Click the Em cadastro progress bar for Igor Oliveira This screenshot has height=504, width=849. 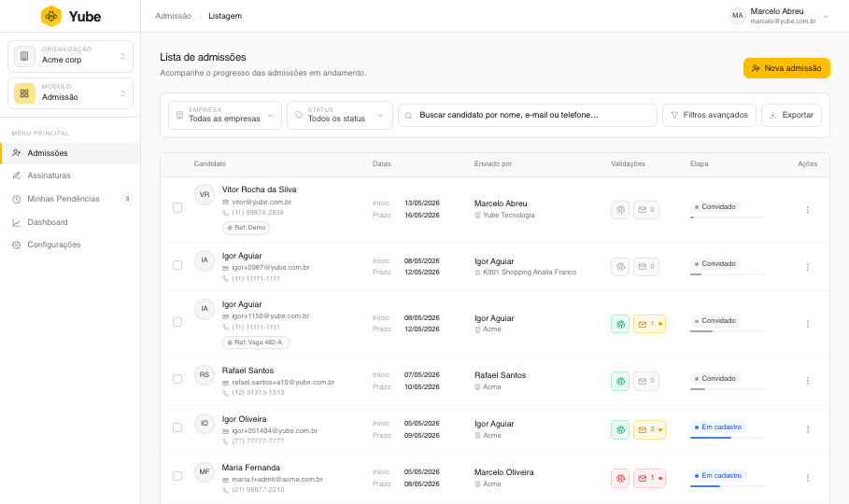(x=728, y=438)
